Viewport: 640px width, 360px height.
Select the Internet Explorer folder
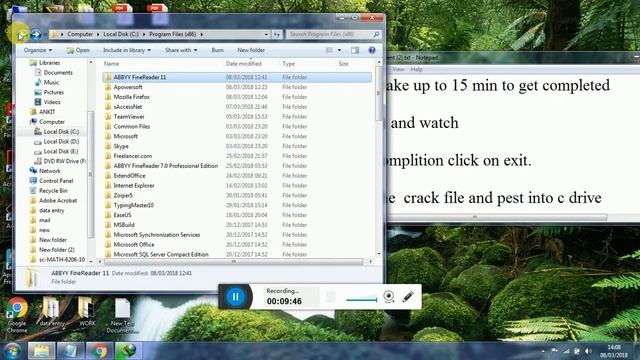pyautogui.click(x=134, y=185)
